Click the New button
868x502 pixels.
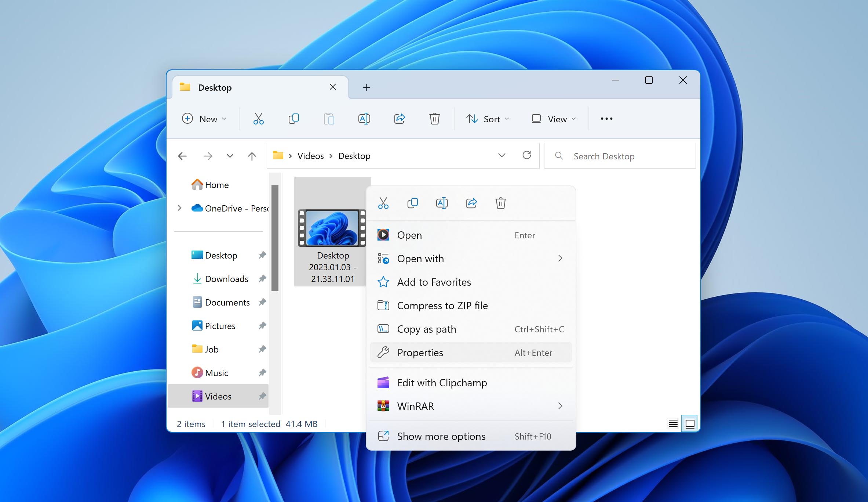click(x=204, y=119)
